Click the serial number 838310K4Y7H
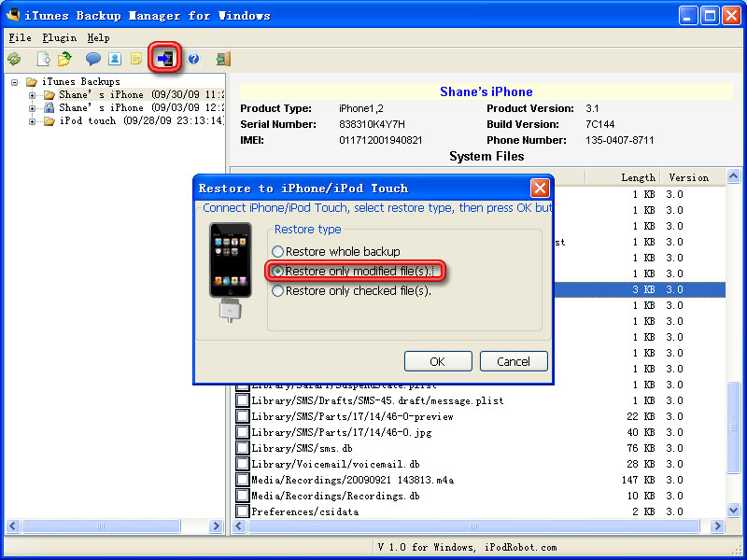 click(372, 124)
